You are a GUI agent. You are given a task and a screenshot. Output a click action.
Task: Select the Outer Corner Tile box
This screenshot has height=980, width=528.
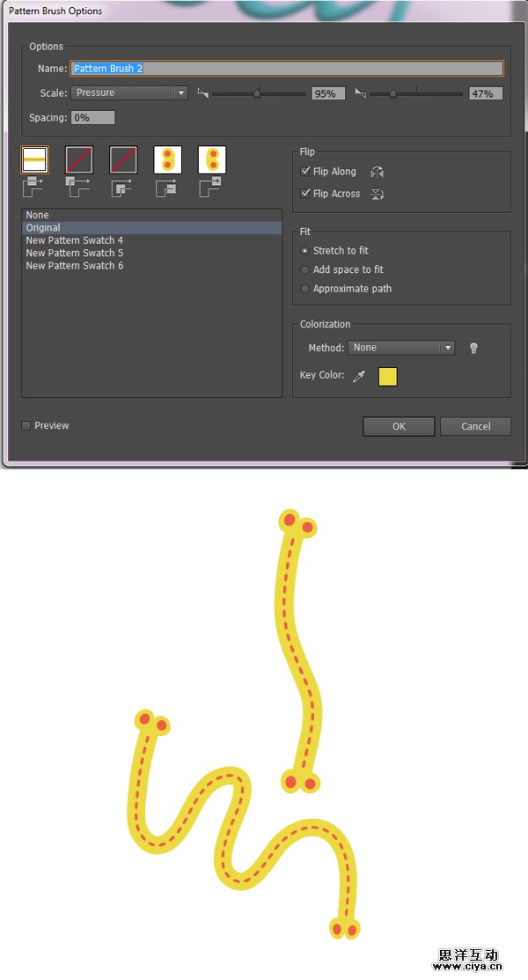79,160
